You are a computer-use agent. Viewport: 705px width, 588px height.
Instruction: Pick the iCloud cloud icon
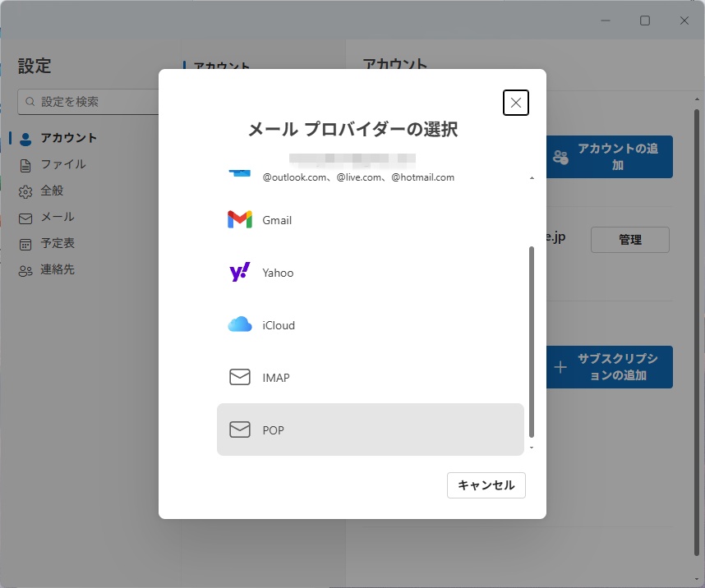pos(239,325)
